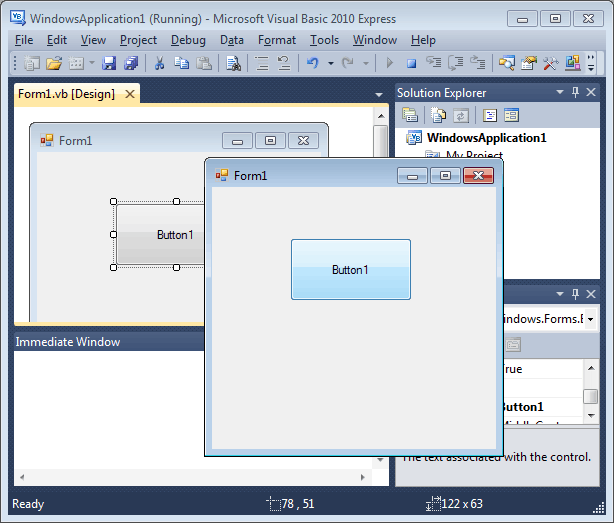Open Properties panel window position dropdown
Screen dimensions: 614x523
[x=560, y=294]
